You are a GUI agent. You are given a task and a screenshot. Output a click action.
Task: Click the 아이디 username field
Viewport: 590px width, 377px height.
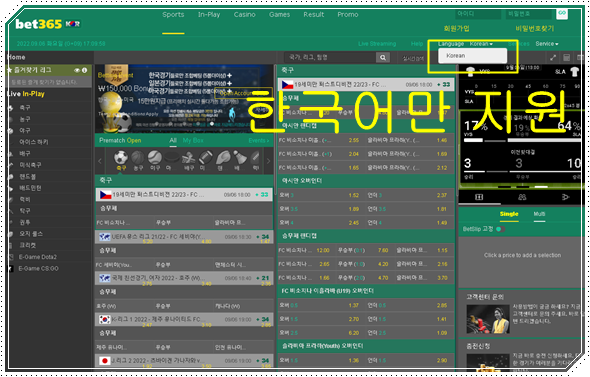pos(478,14)
